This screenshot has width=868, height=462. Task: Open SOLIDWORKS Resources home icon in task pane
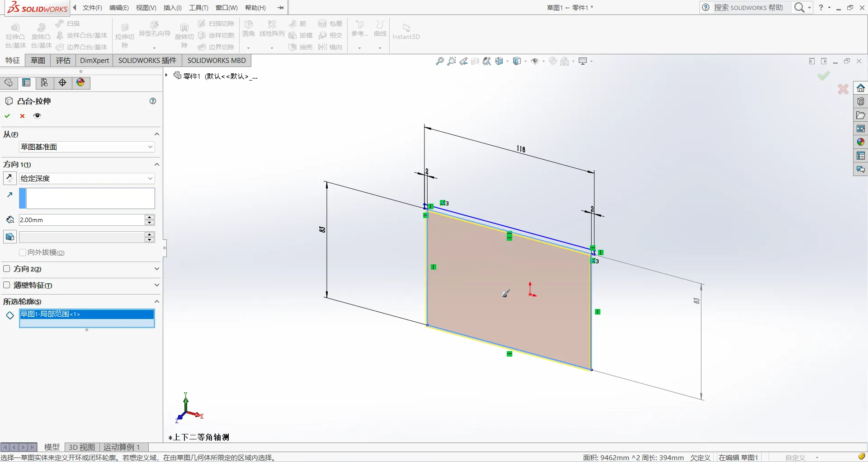tap(860, 88)
